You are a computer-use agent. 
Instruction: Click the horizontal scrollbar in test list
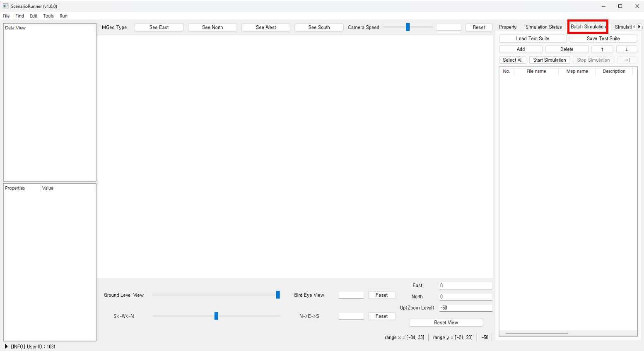click(x=537, y=333)
